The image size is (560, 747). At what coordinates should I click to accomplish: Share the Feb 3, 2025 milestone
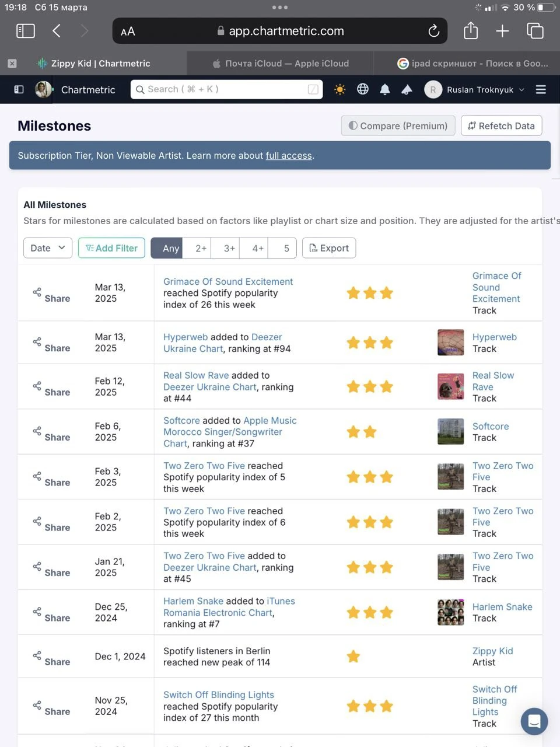tap(51, 479)
